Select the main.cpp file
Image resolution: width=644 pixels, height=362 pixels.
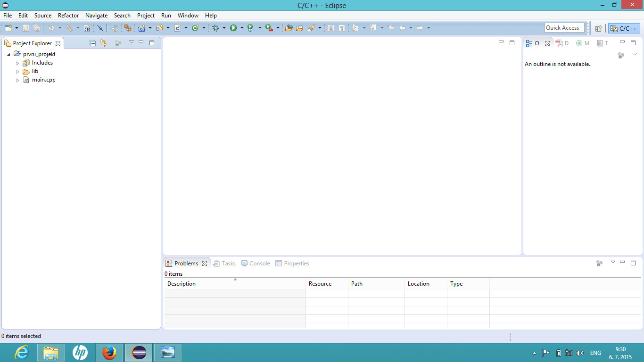pos(43,80)
